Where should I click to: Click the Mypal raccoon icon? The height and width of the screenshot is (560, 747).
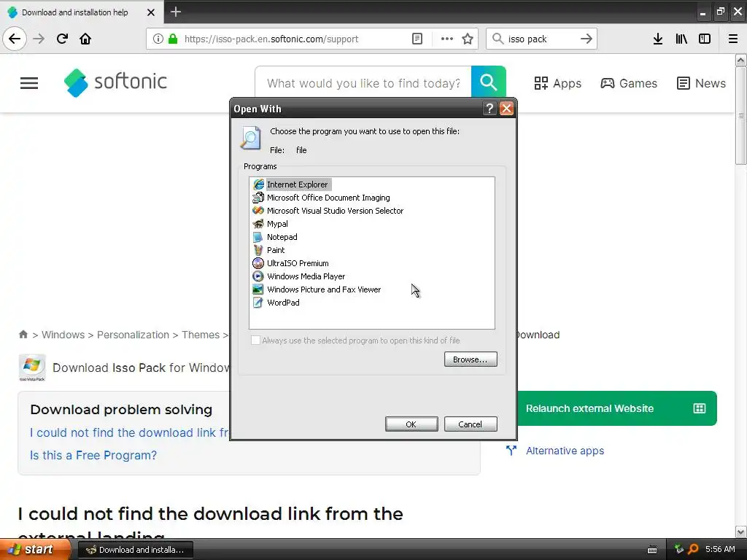click(258, 224)
